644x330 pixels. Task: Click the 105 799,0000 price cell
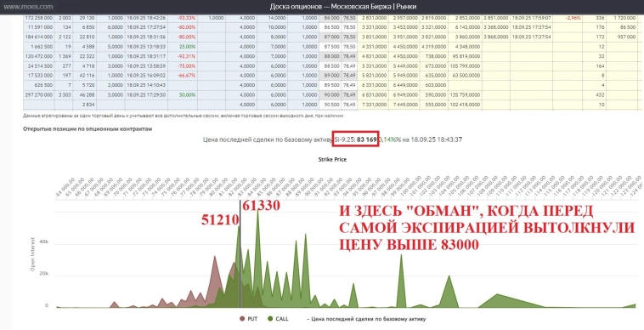click(x=465, y=65)
